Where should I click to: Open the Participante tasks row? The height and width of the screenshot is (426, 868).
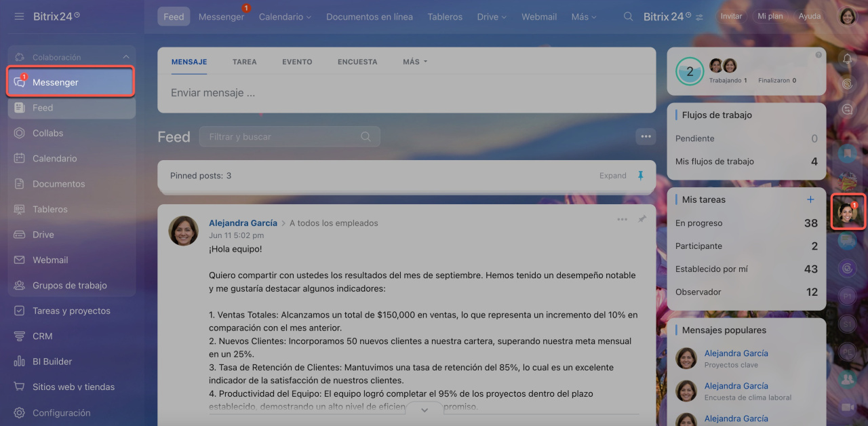pyautogui.click(x=746, y=246)
